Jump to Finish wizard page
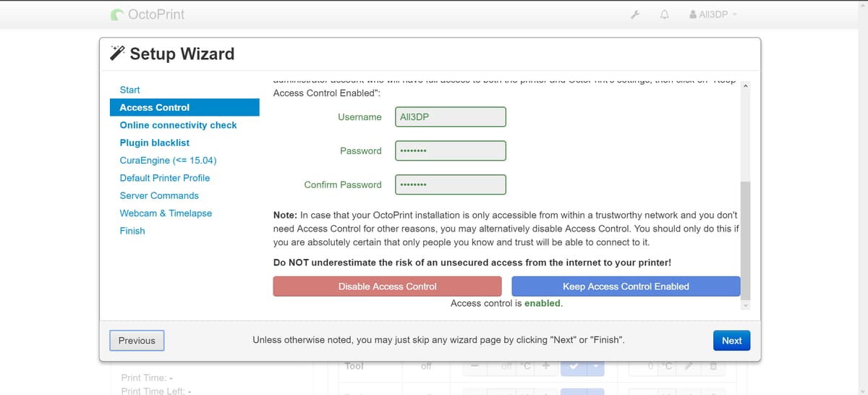 (x=132, y=231)
